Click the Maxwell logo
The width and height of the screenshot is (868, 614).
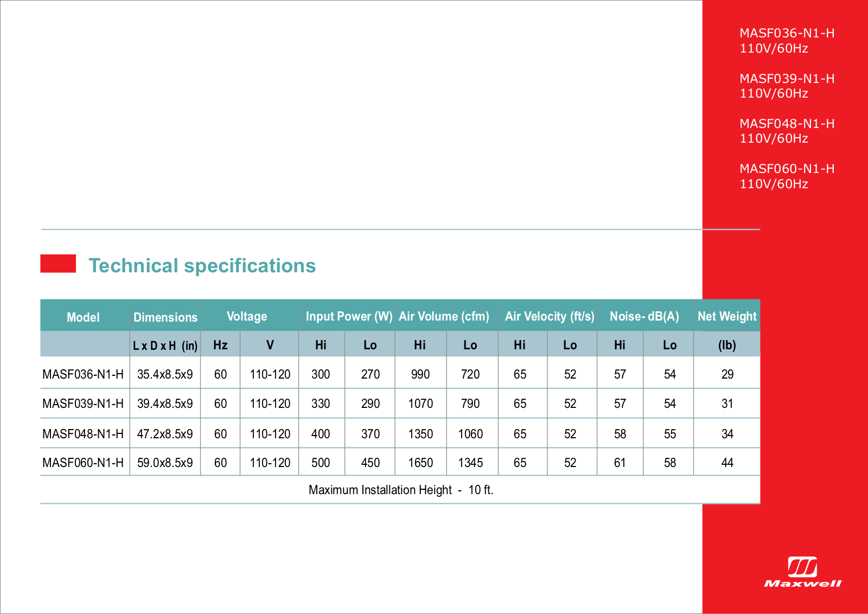pos(803,572)
